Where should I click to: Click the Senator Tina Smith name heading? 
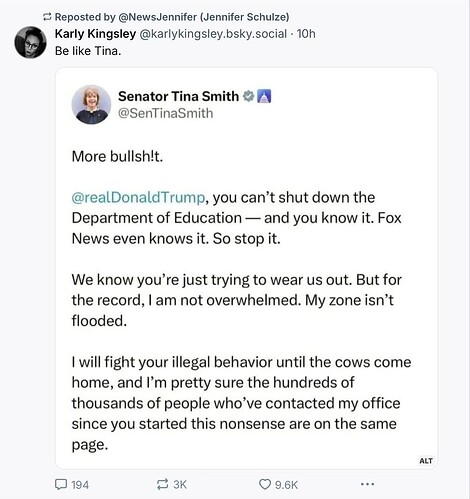[179, 96]
